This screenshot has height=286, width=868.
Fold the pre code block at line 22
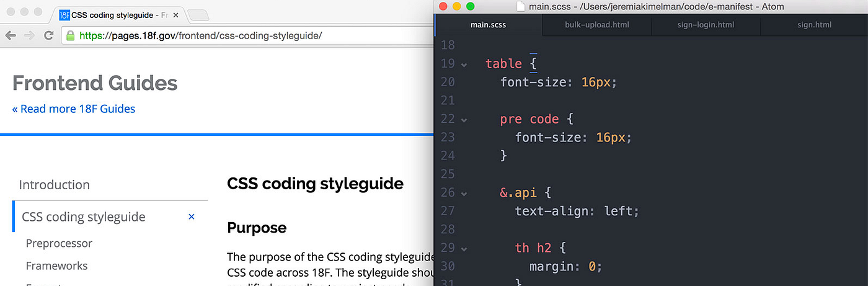[x=464, y=119]
